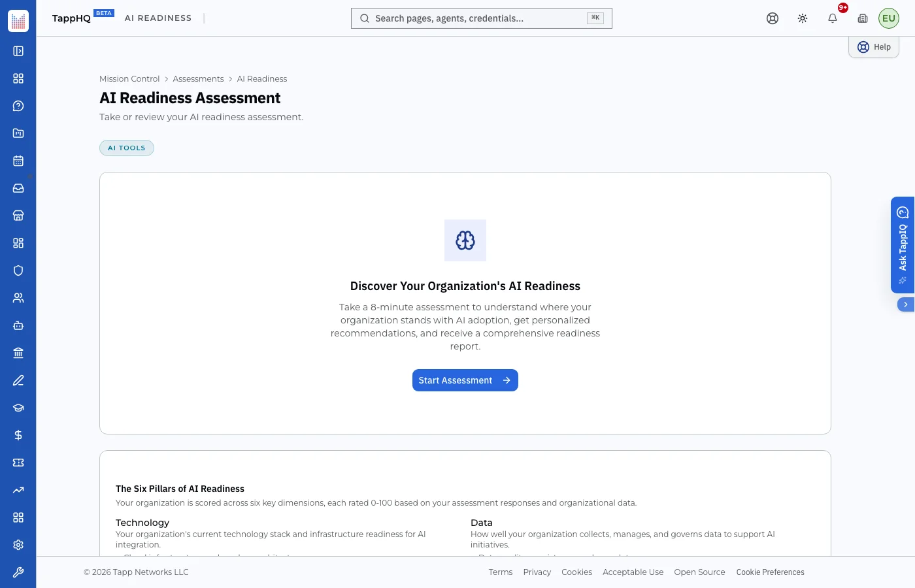Click the organization building icon in the top bar

pyautogui.click(x=863, y=18)
